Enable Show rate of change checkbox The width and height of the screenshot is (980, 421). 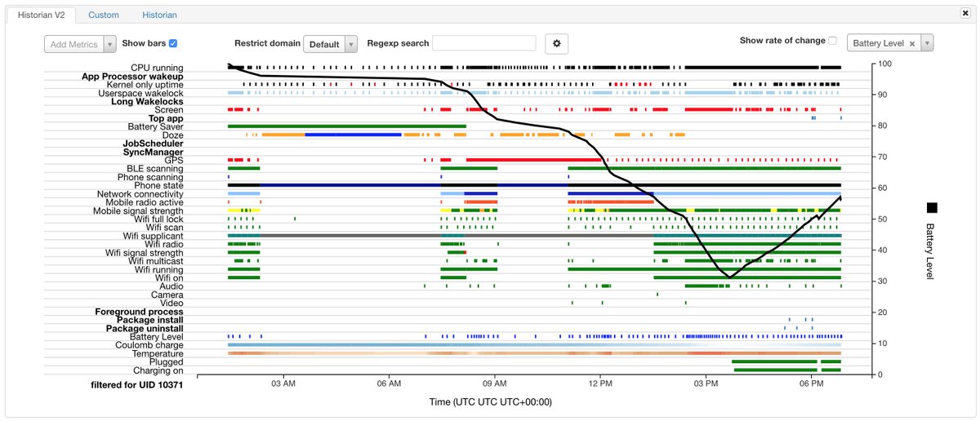[833, 41]
